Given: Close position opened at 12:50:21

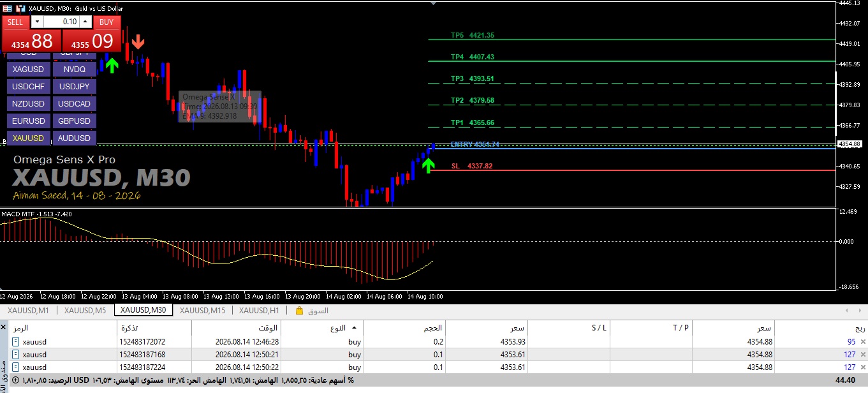Looking at the screenshot, I should 863,355.
